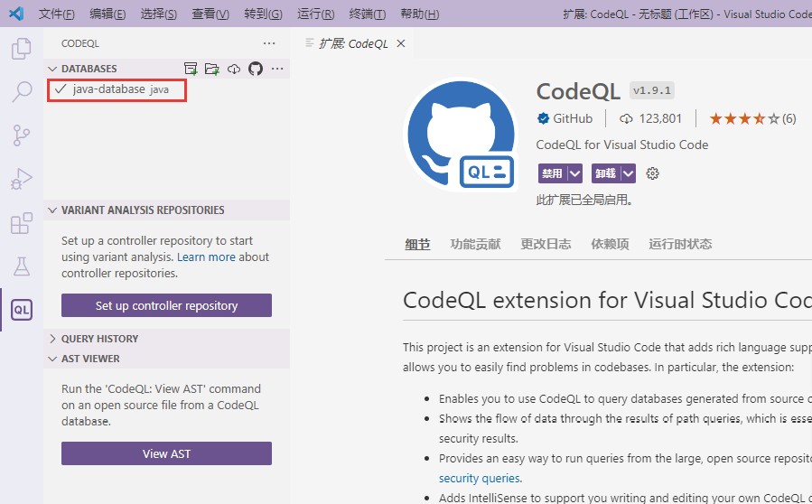This screenshot has width=812, height=504.
Task: Click the VS Code logo icon
Action: click(x=16, y=14)
